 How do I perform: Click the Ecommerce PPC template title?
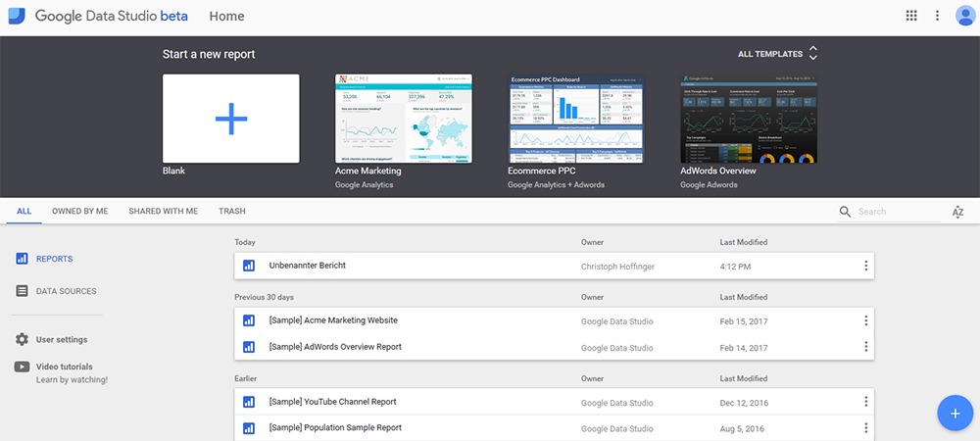(541, 171)
